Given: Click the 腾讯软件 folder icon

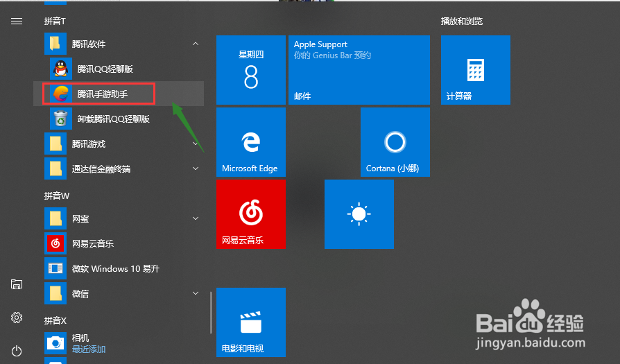Looking at the screenshot, I should 55,44.
